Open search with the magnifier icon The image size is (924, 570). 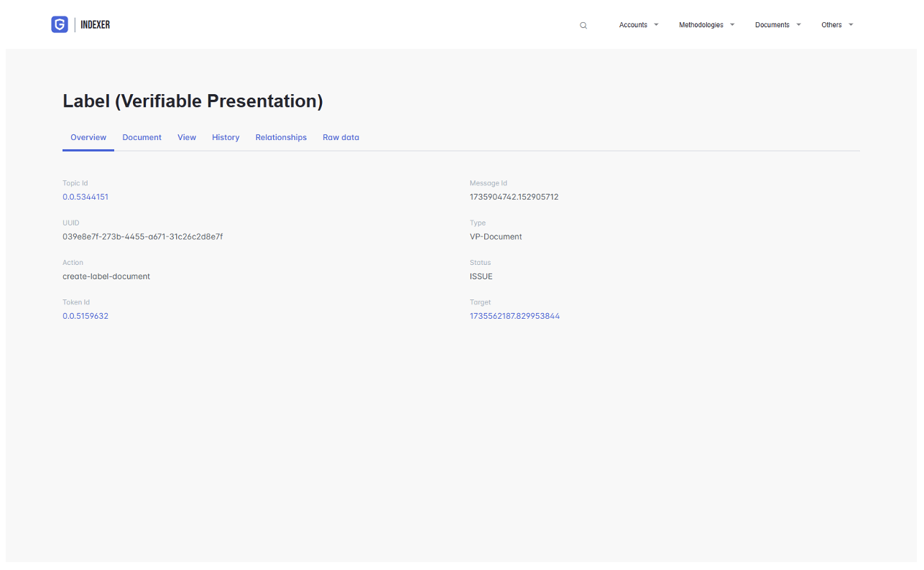pyautogui.click(x=583, y=25)
